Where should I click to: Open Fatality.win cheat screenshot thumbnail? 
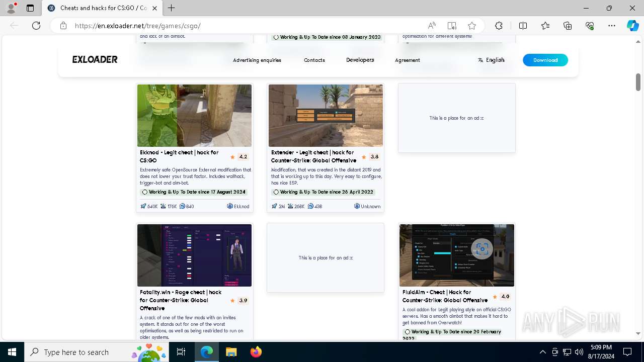pyautogui.click(x=194, y=255)
